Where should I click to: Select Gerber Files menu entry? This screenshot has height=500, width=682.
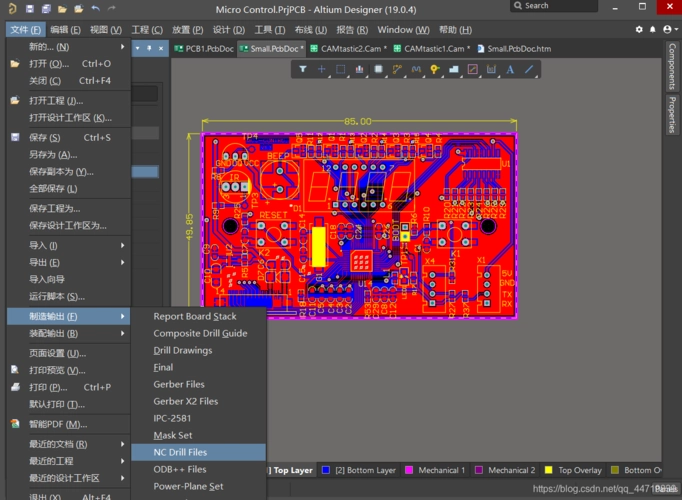[179, 384]
